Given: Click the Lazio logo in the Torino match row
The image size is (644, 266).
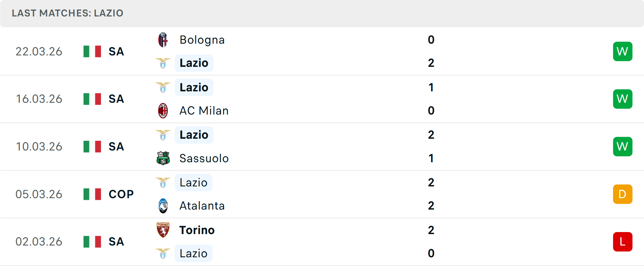Looking at the screenshot, I should (163, 254).
